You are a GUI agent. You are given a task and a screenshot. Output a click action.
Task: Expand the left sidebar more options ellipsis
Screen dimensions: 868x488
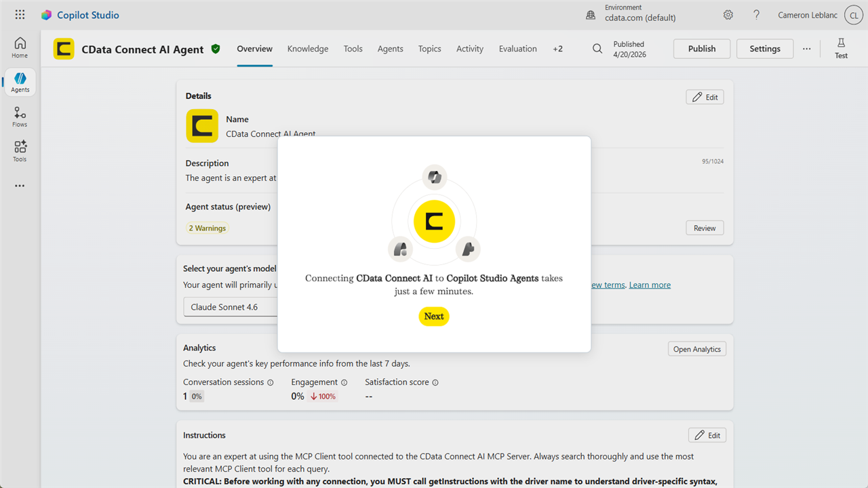[20, 186]
